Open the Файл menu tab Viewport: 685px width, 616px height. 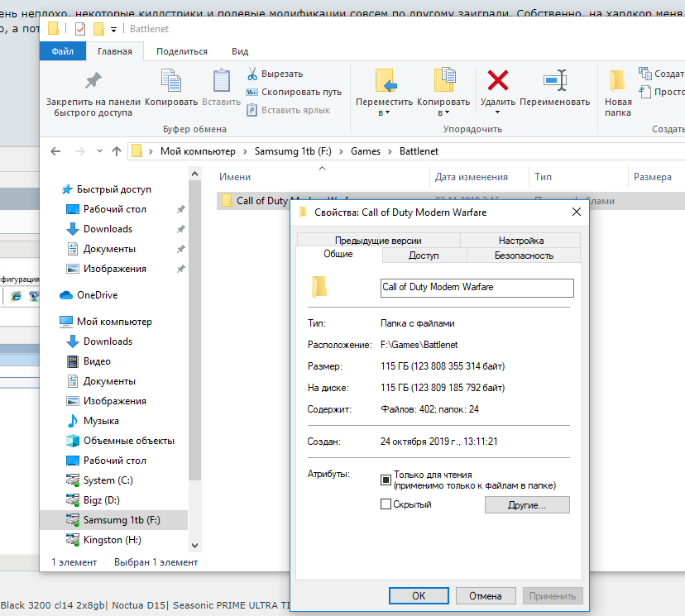pos(63,51)
